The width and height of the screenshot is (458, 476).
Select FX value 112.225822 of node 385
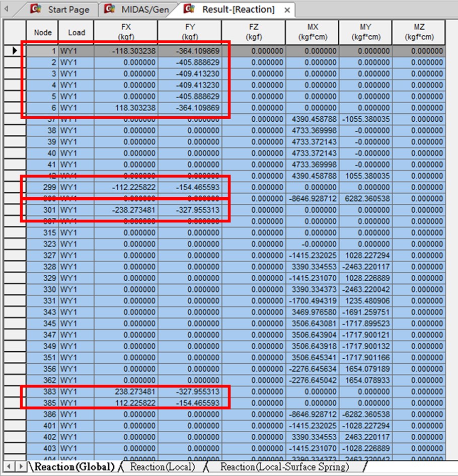tap(126, 403)
